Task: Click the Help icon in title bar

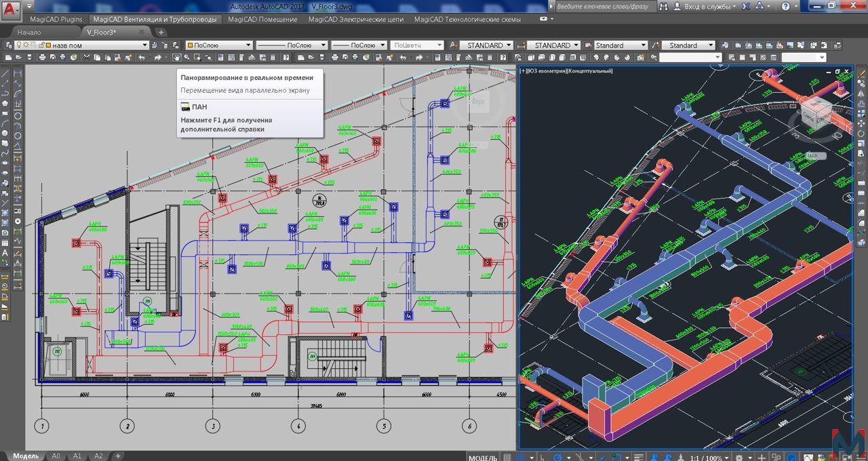Action: [787, 6]
